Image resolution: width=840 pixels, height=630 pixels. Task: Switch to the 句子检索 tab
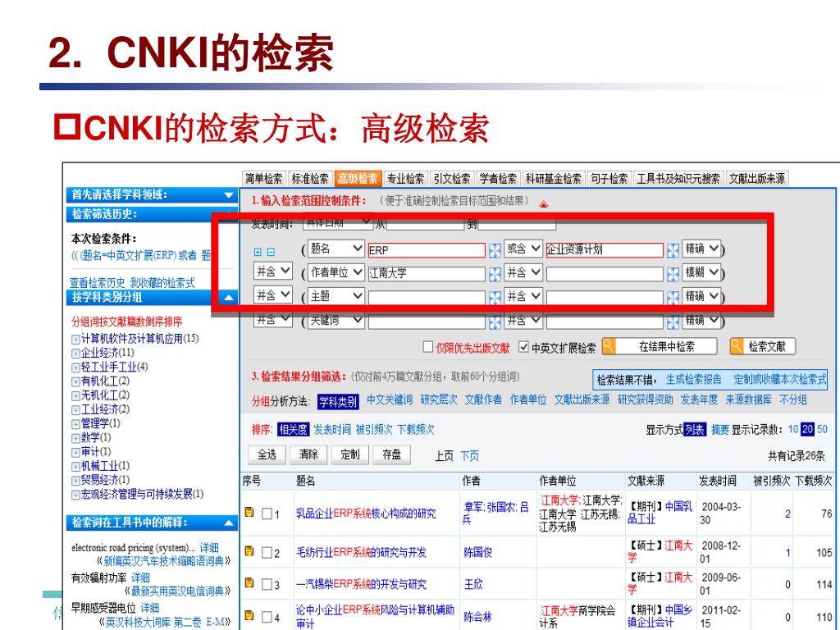(x=609, y=178)
